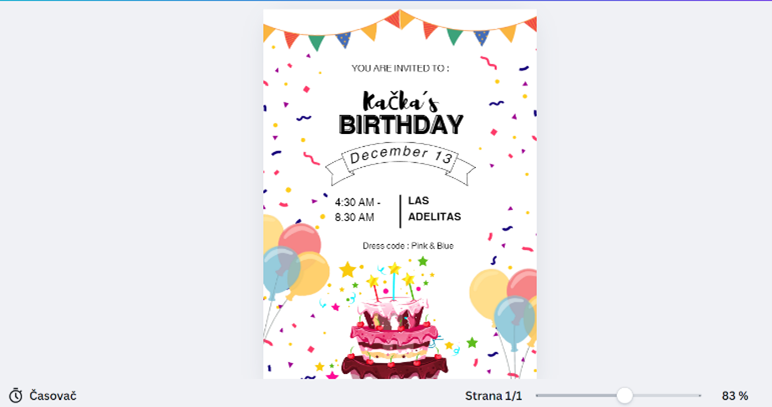The image size is (772, 407).
Task: Select the Kačka's script text
Action: click(400, 102)
